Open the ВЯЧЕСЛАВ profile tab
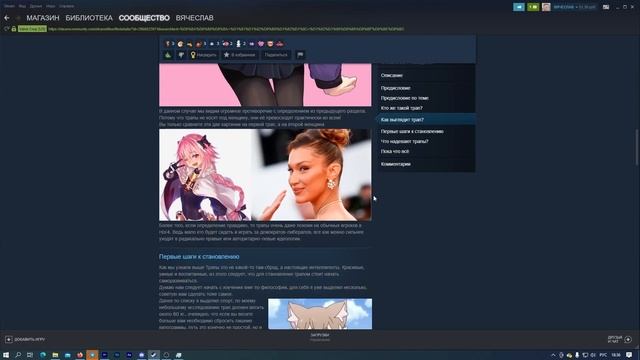The height and width of the screenshot is (360, 640). (195, 18)
